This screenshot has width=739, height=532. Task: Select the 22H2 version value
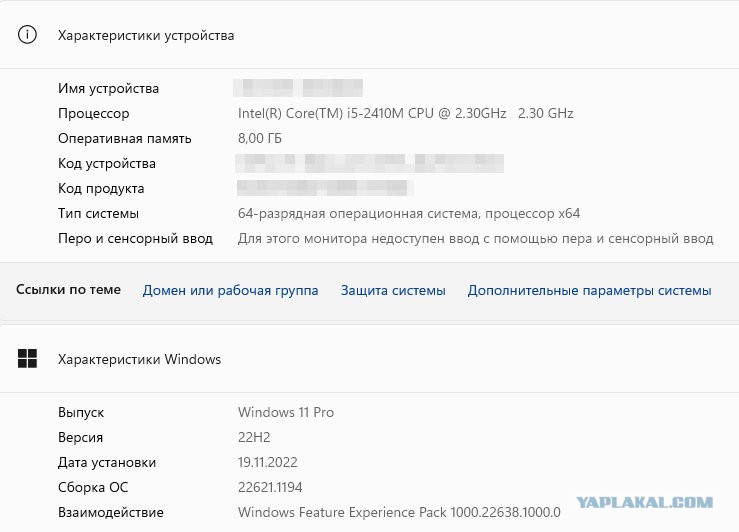(x=254, y=437)
